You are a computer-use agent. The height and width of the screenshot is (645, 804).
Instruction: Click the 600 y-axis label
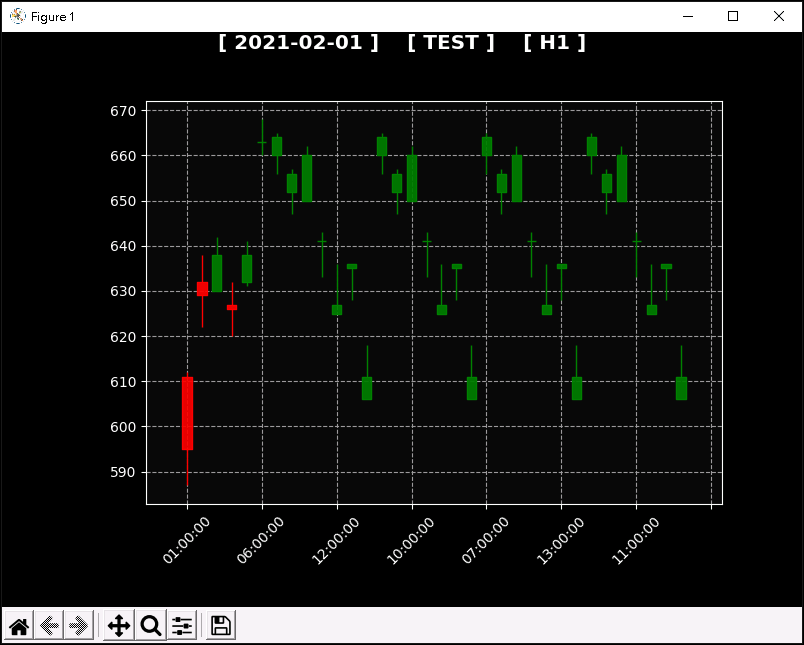click(123, 427)
